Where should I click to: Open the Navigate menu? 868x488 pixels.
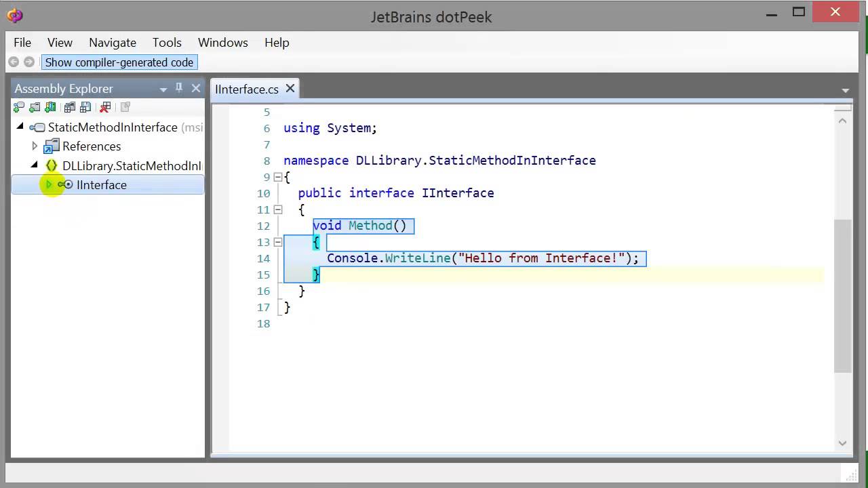tap(113, 42)
